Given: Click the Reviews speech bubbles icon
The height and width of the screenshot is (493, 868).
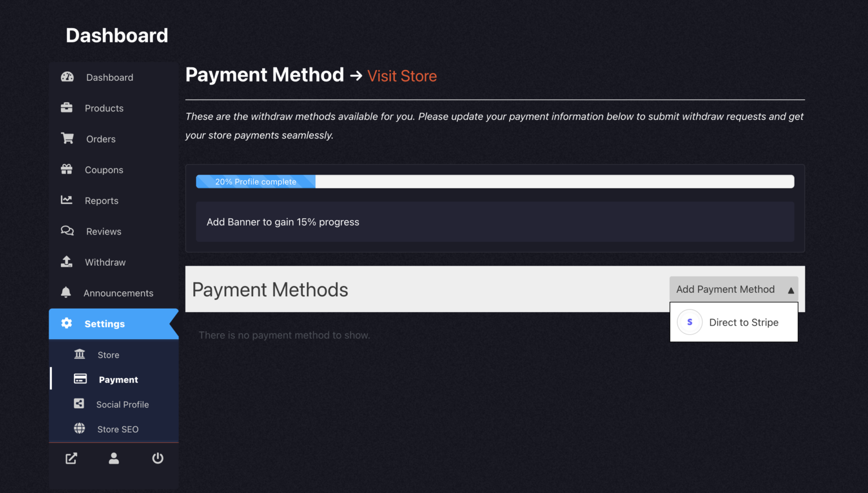Looking at the screenshot, I should pyautogui.click(x=67, y=231).
